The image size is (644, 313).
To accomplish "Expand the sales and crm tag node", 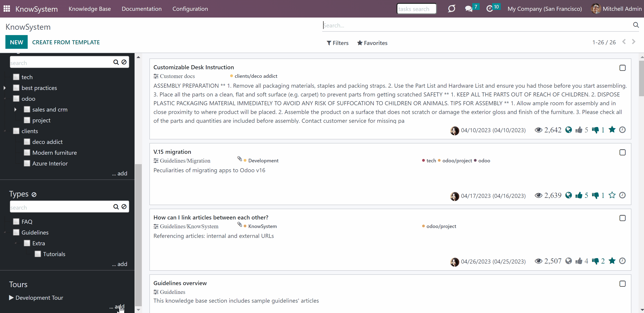I will point(16,110).
